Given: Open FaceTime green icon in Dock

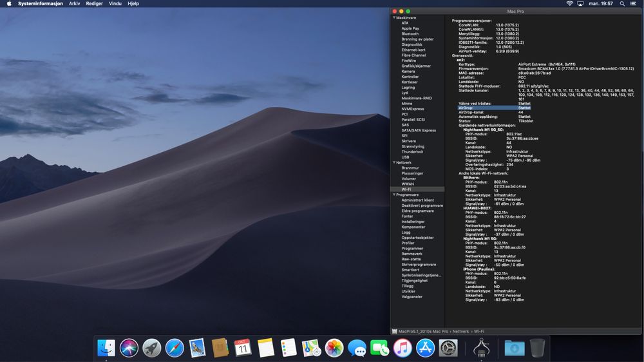Looking at the screenshot, I should pos(379,348).
